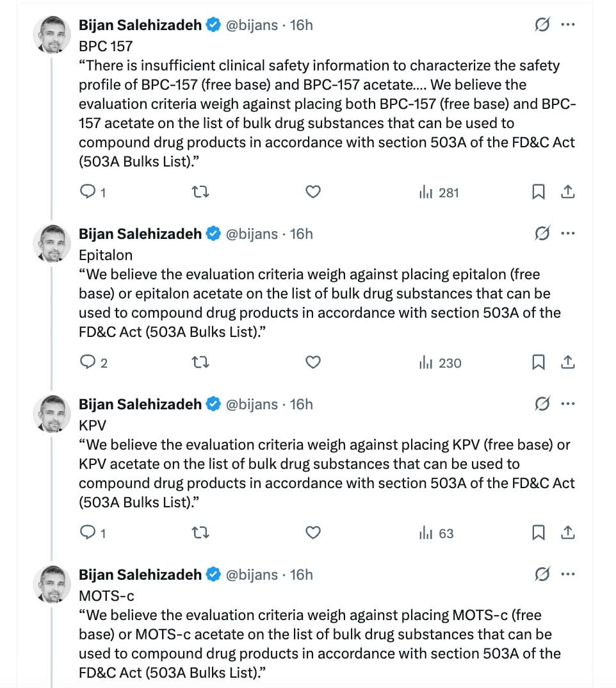The width and height of the screenshot is (616, 688).
Task: Open Grok icon on BPC 157 tweet
Action: 542,24
